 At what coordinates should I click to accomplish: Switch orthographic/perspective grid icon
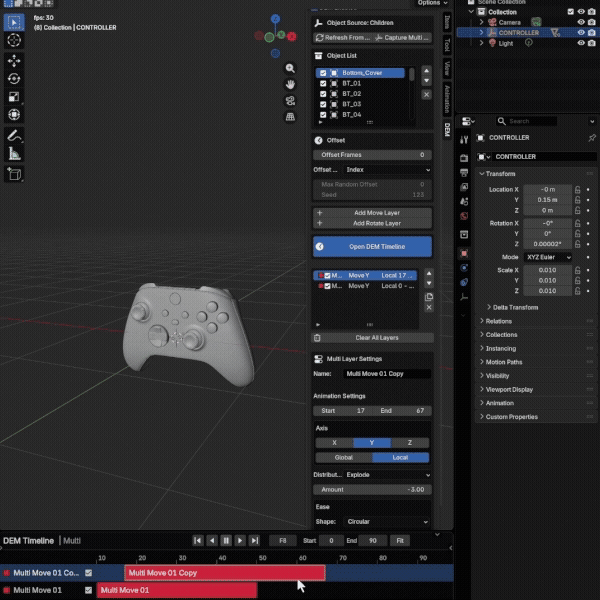pyautogui.click(x=290, y=117)
